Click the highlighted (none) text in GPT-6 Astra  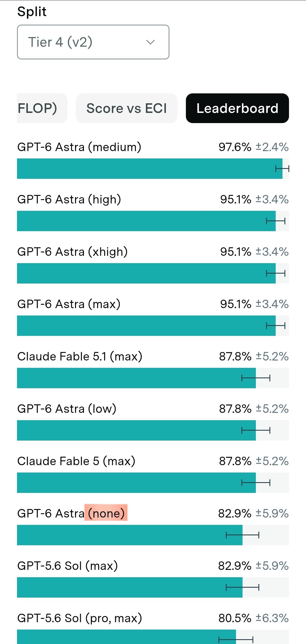106,513
